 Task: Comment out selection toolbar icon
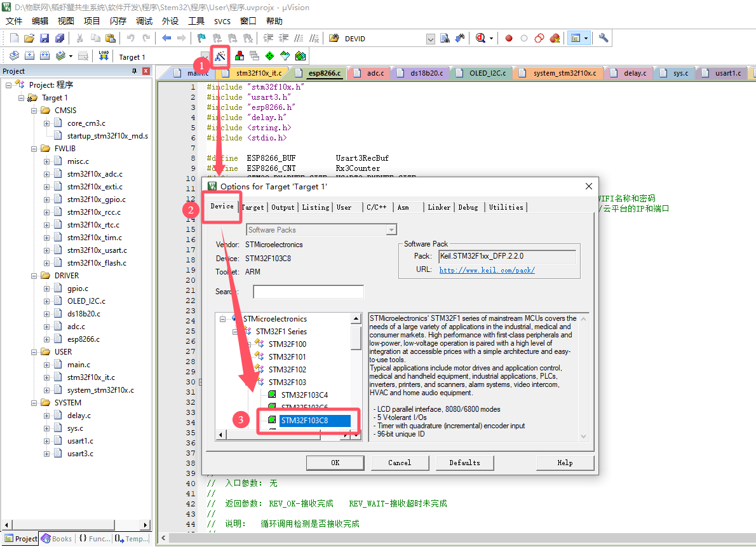pos(299,38)
